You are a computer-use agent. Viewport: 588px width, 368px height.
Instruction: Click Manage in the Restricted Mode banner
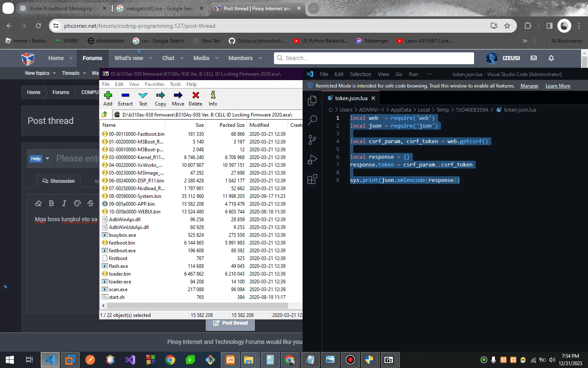click(x=529, y=86)
